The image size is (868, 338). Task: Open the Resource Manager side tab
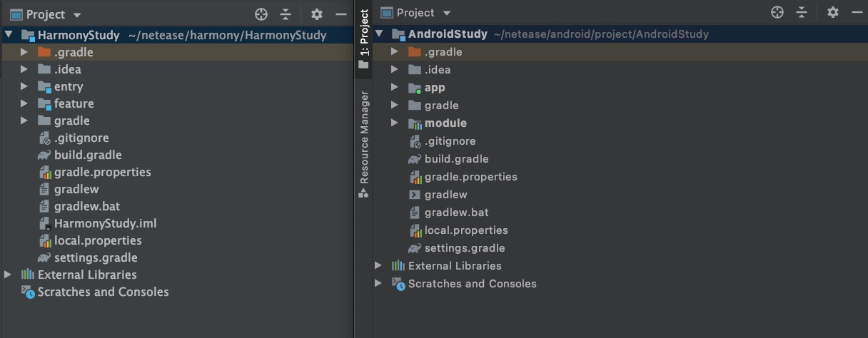pos(364,137)
